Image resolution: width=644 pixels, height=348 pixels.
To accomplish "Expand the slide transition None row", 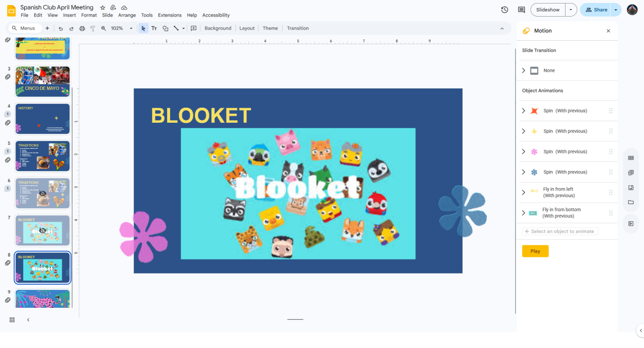I will [523, 70].
